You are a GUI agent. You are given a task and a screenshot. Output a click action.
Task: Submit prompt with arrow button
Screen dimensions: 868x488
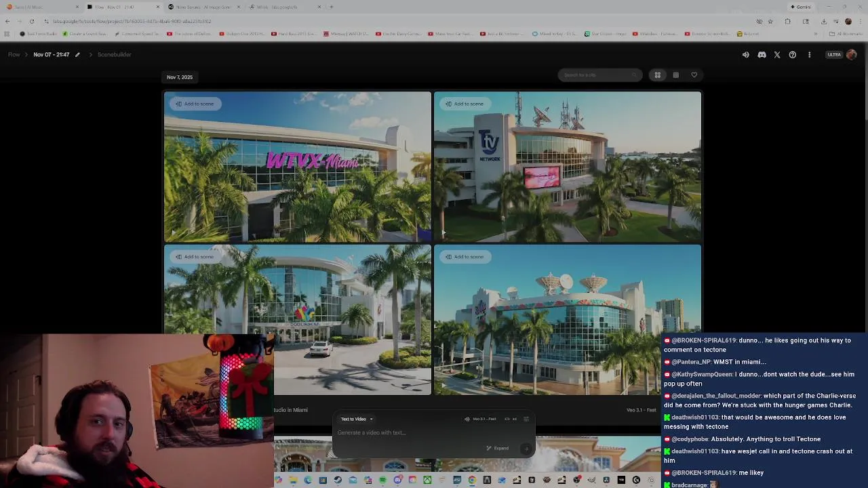526,448
